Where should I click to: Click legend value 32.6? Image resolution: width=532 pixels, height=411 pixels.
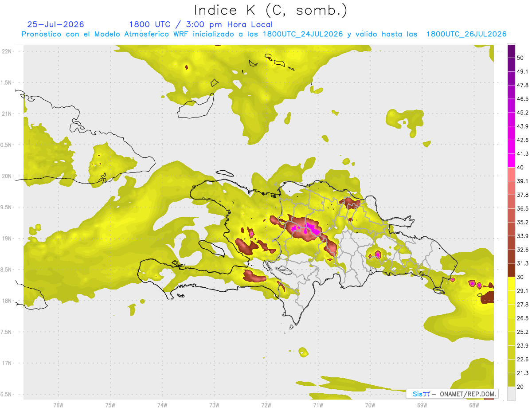pos(523,250)
